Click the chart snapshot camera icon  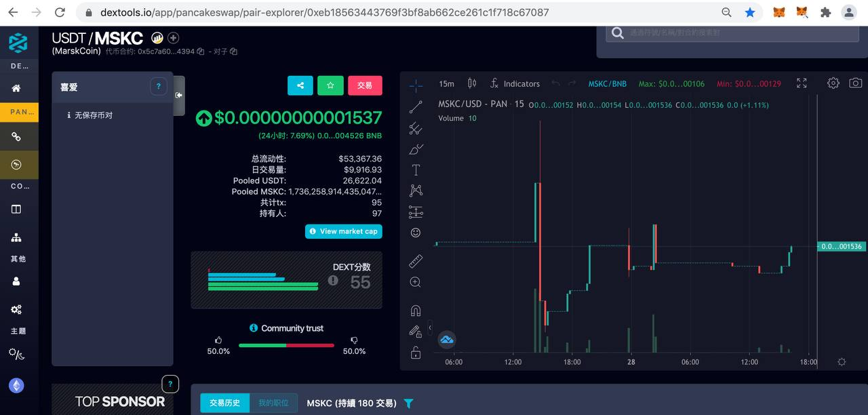click(x=855, y=83)
